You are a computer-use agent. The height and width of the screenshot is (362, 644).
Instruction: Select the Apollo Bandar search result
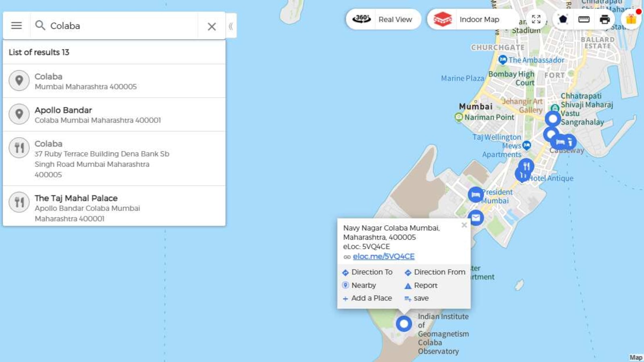[114, 115]
